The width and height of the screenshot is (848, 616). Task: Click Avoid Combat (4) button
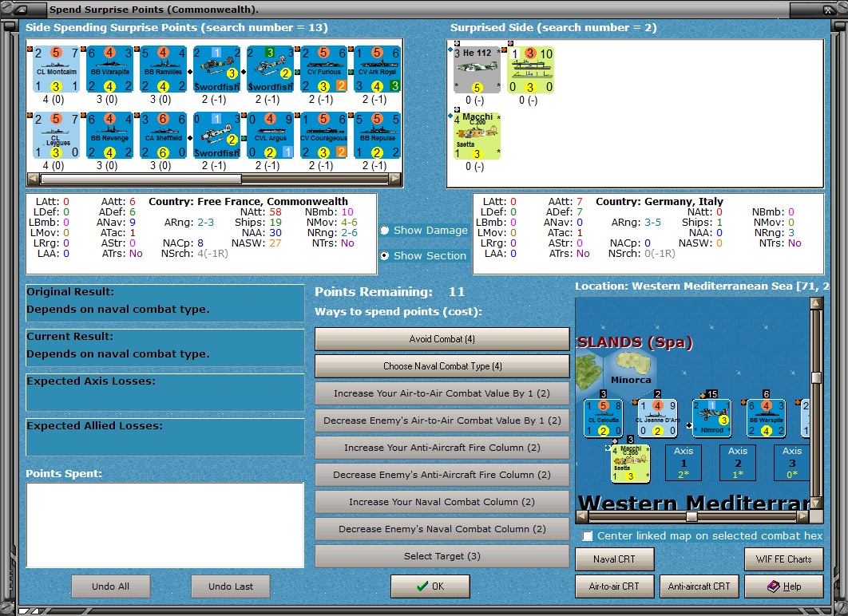pos(442,339)
